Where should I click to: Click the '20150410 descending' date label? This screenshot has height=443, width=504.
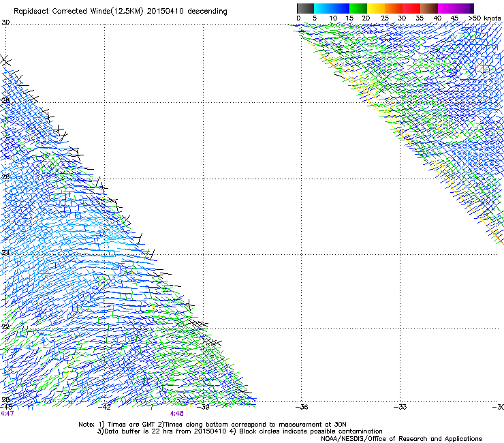187,12
